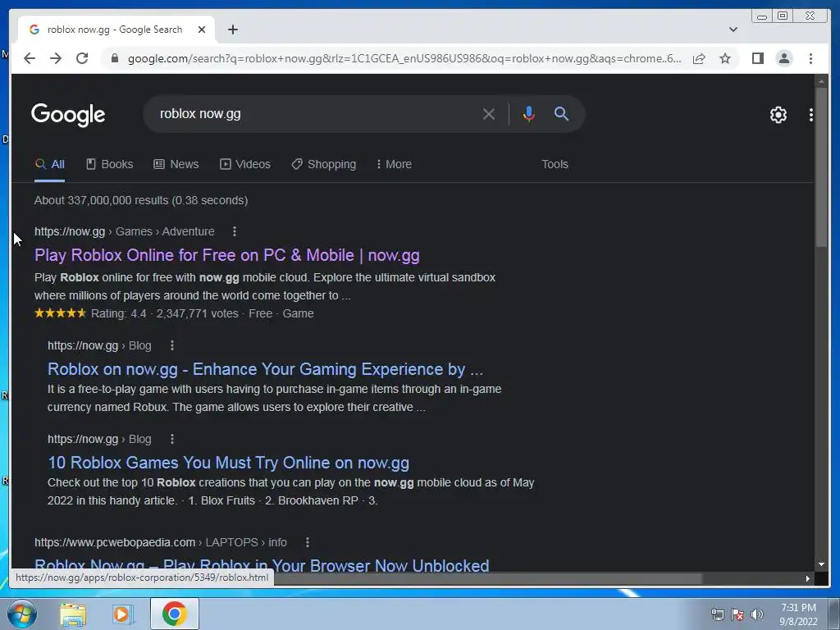Image resolution: width=840 pixels, height=630 pixels.
Task: Close the 'roblox now.gg - Google Search' tab
Action: [202, 30]
